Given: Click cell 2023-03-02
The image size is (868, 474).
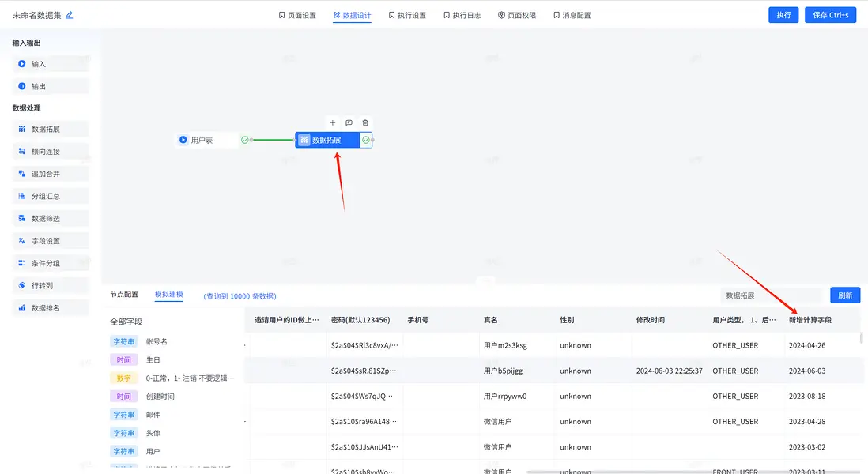Looking at the screenshot, I should (x=806, y=447).
